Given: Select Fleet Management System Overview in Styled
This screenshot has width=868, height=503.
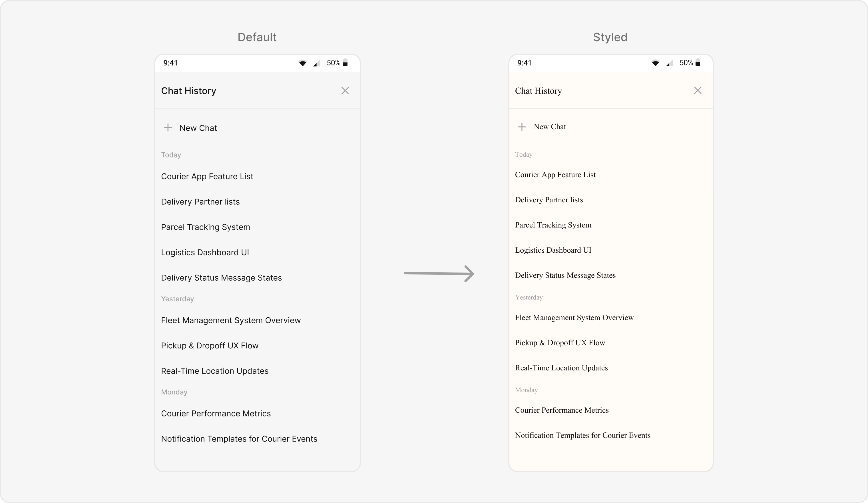Looking at the screenshot, I should pos(574,318).
